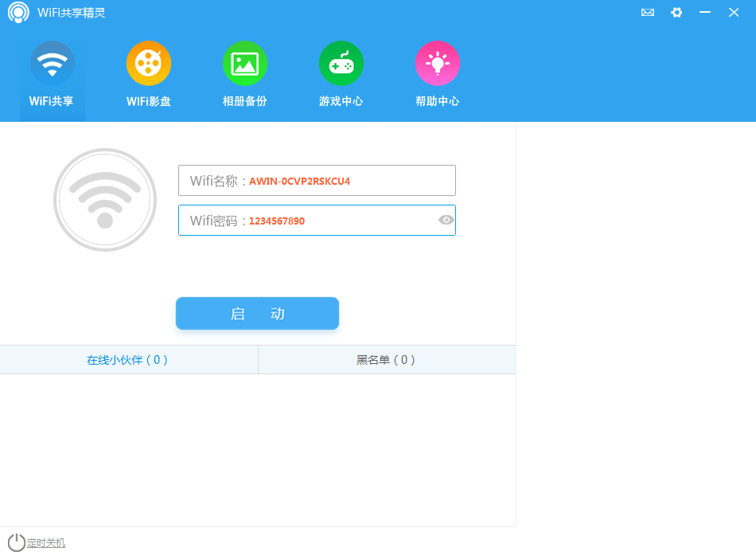Open the 游戏中心 game center
756x559 pixels.
[x=341, y=73]
